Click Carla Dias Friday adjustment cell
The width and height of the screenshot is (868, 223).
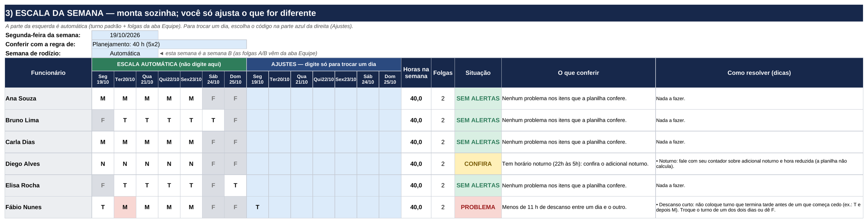pyautogui.click(x=346, y=142)
